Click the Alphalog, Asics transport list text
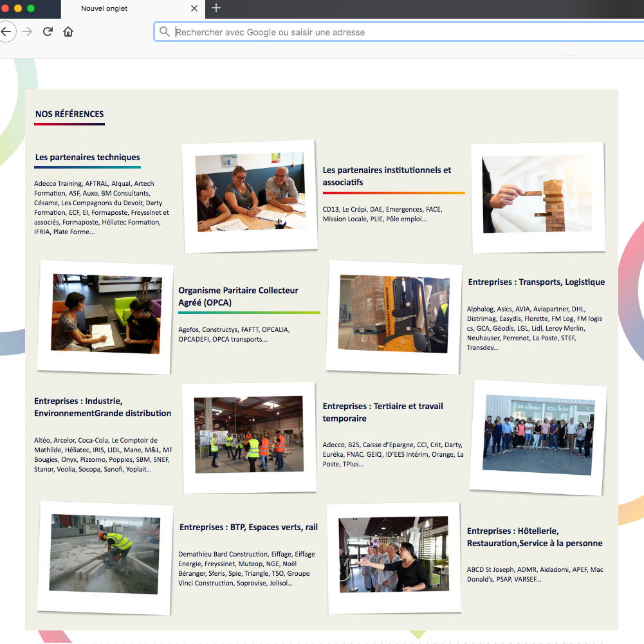The image size is (644, 644). point(535,328)
